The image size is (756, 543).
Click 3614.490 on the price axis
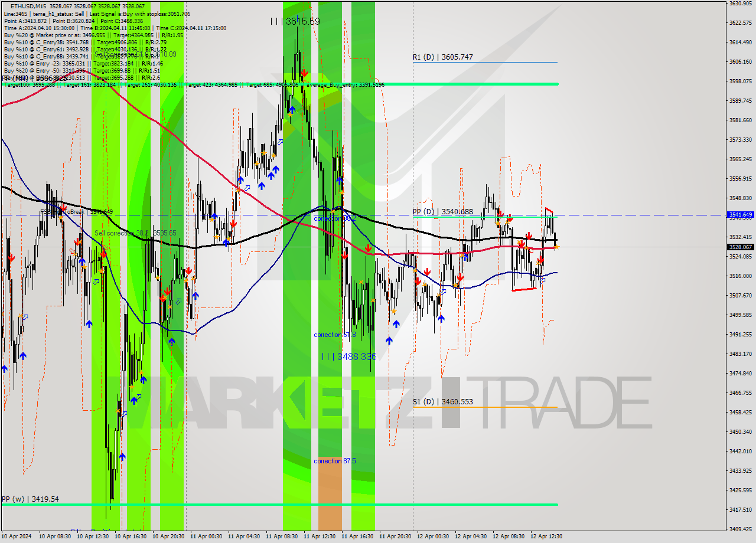(741, 42)
